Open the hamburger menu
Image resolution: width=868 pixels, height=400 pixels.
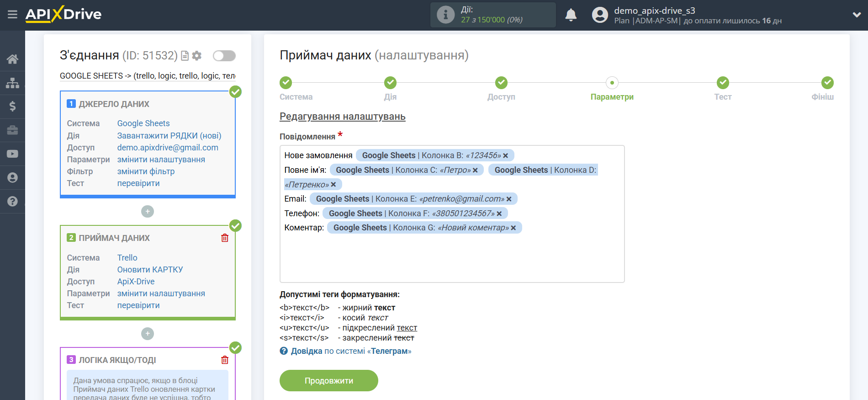[x=12, y=15]
